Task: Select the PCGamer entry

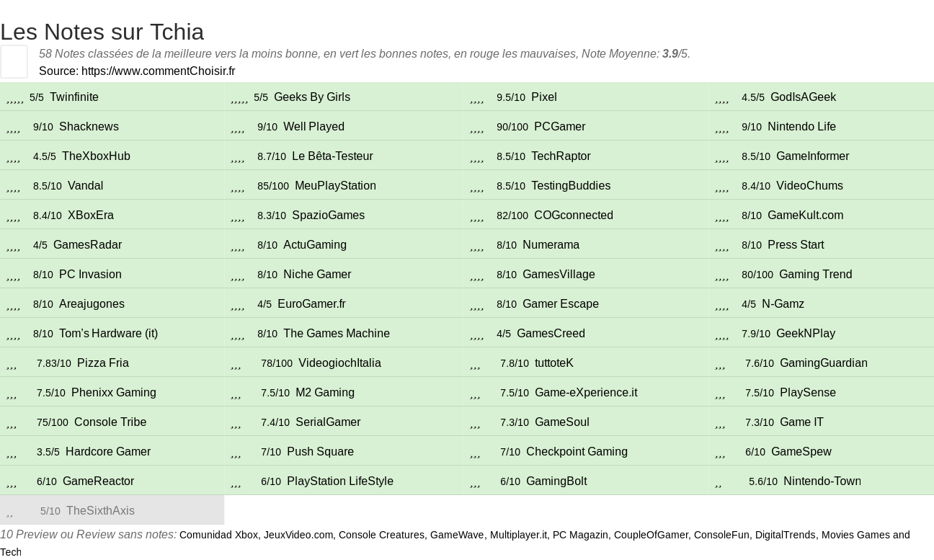Action: 560,126
